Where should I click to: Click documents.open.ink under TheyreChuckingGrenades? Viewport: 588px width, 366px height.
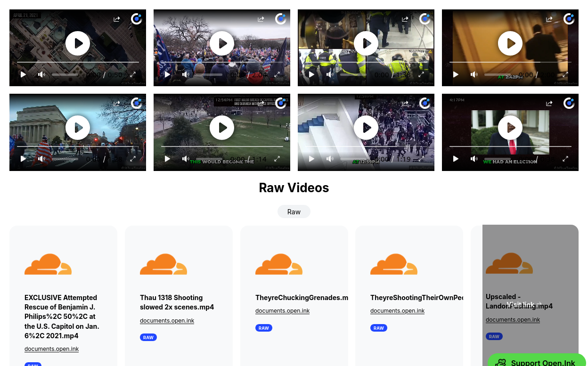[x=282, y=311]
